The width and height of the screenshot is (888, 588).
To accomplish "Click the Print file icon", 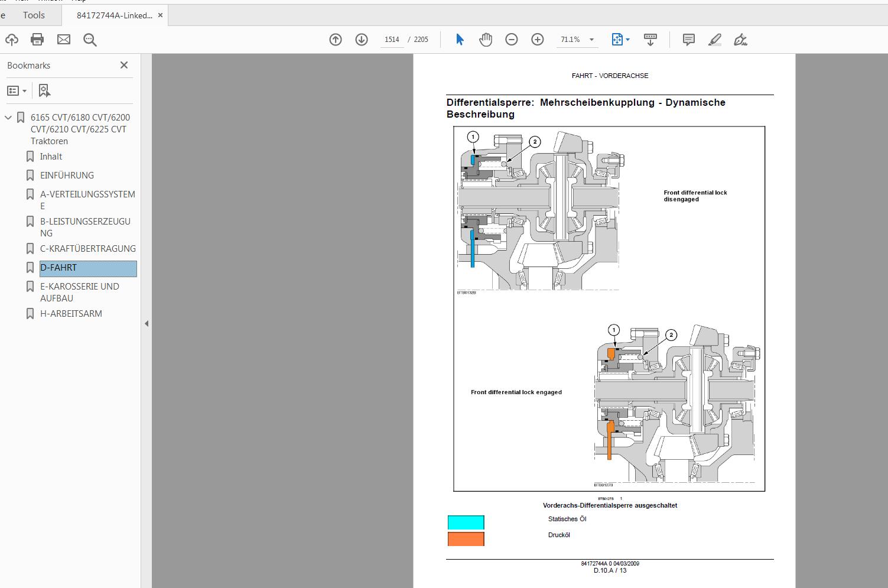I will pos(37,40).
